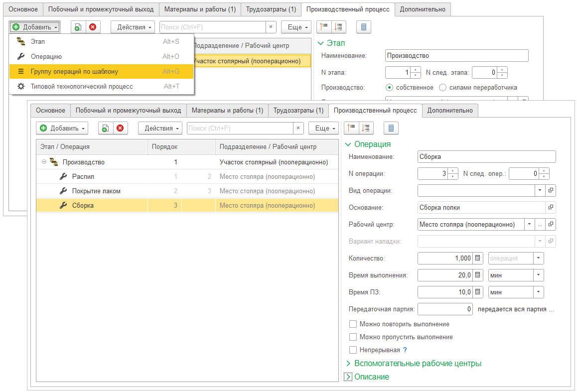This screenshot has width=577, height=392.
Task: Choose Группу операций по шаблону menu item
Action: (x=74, y=72)
